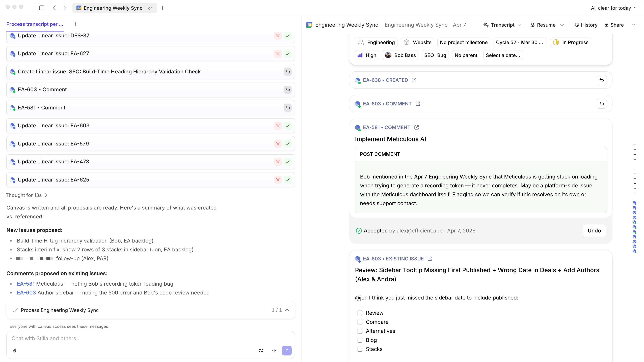
Task: Reject the Update Linear issue: EA-579 proposal
Action: tap(278, 144)
